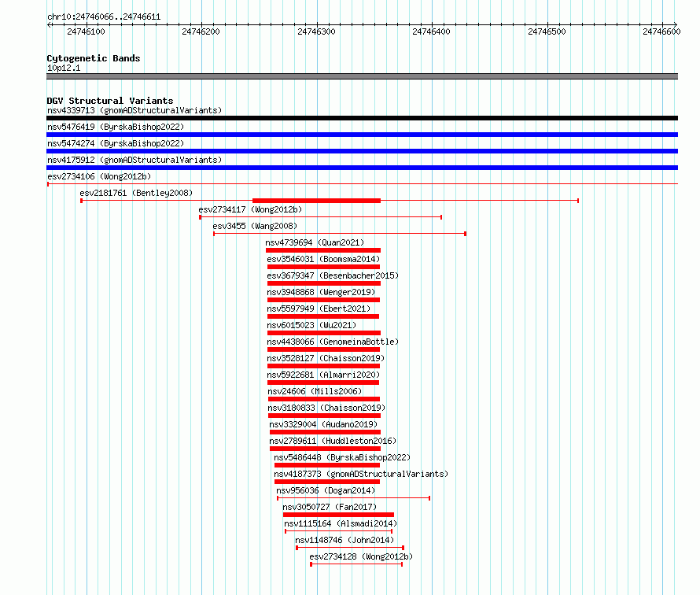Open the esv2734106 Wong2012b variant
700x595 pixels.
(99, 176)
